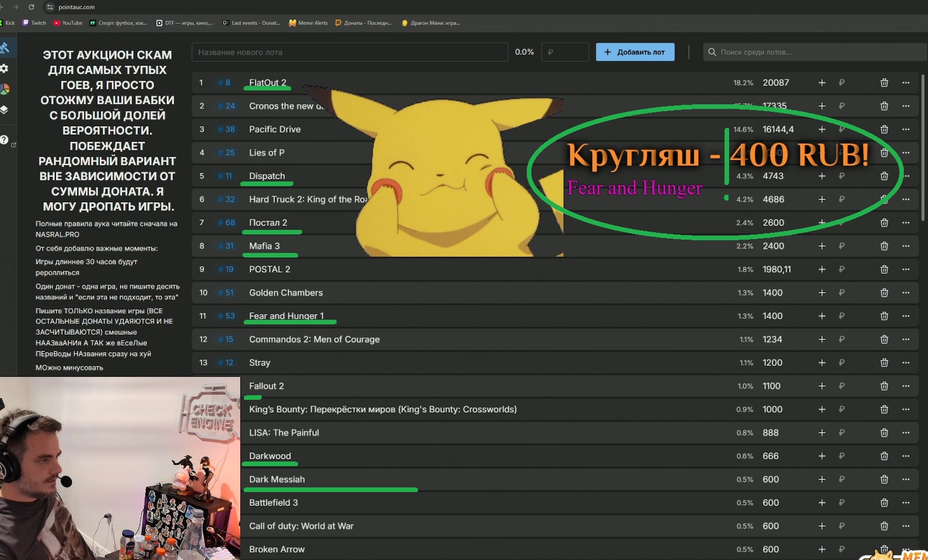Open the auction gavel page in sidebar
The width and height of the screenshot is (928, 560).
(x=5, y=48)
